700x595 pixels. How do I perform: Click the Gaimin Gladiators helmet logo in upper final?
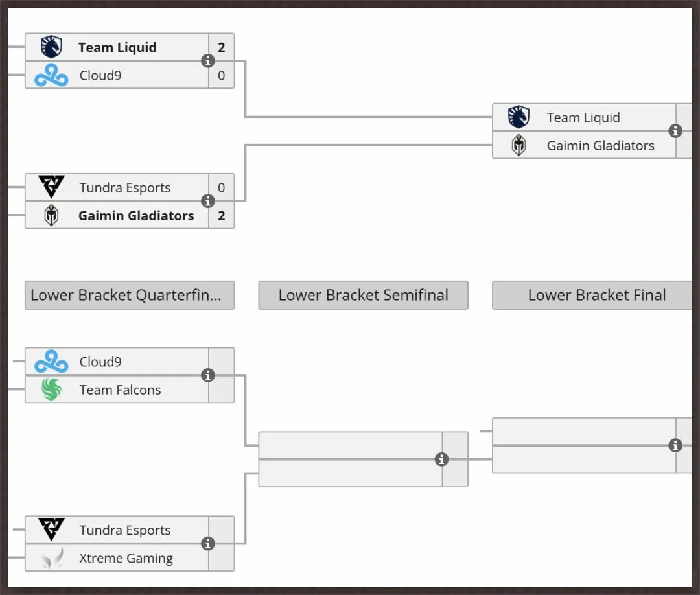click(519, 145)
